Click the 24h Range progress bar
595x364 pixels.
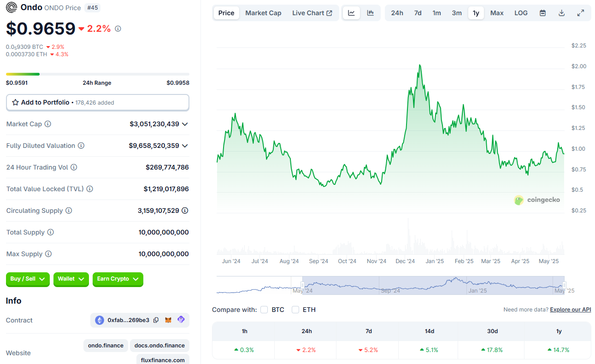(98, 74)
